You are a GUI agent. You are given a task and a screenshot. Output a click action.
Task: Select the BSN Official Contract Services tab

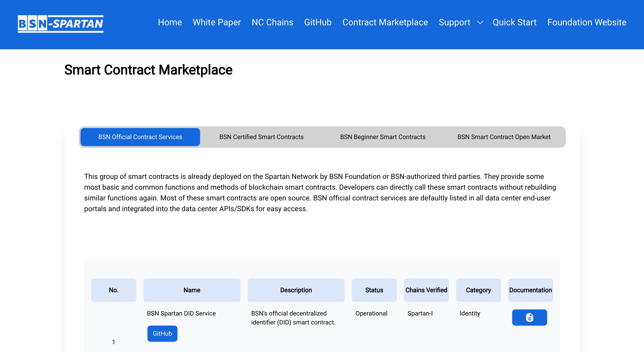[x=140, y=137]
